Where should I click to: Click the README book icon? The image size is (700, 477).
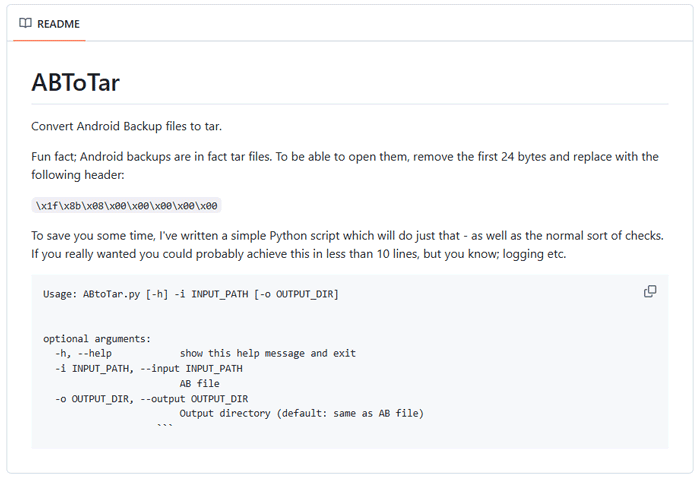(x=25, y=23)
